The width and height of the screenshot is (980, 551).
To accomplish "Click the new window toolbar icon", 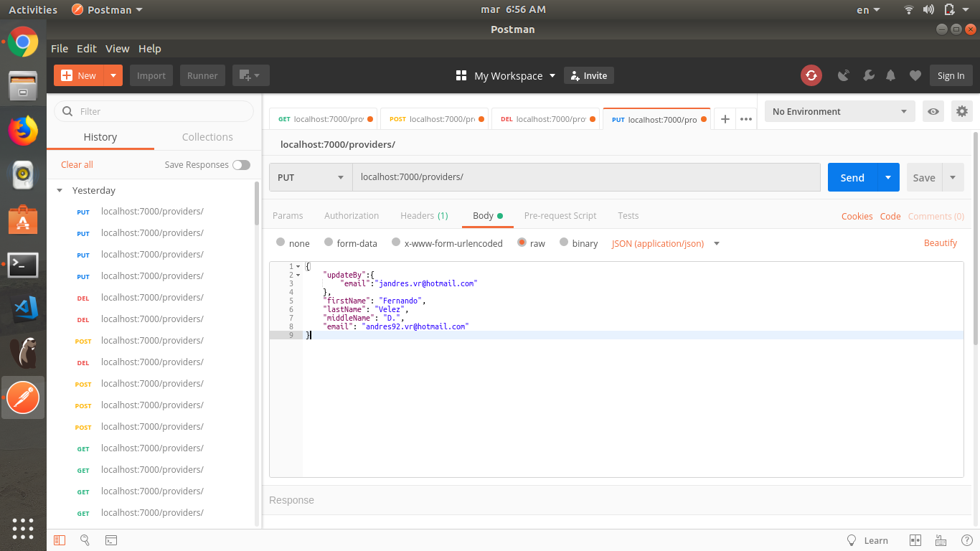I will (x=250, y=75).
